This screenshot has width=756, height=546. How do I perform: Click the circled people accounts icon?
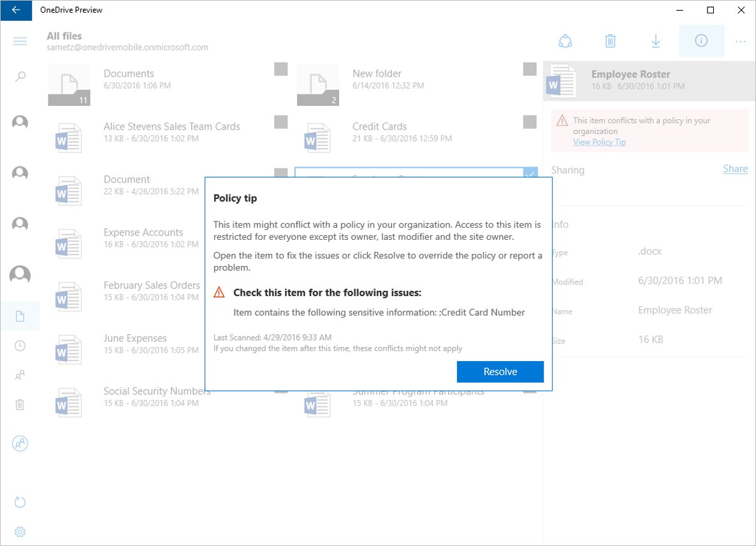click(20, 443)
